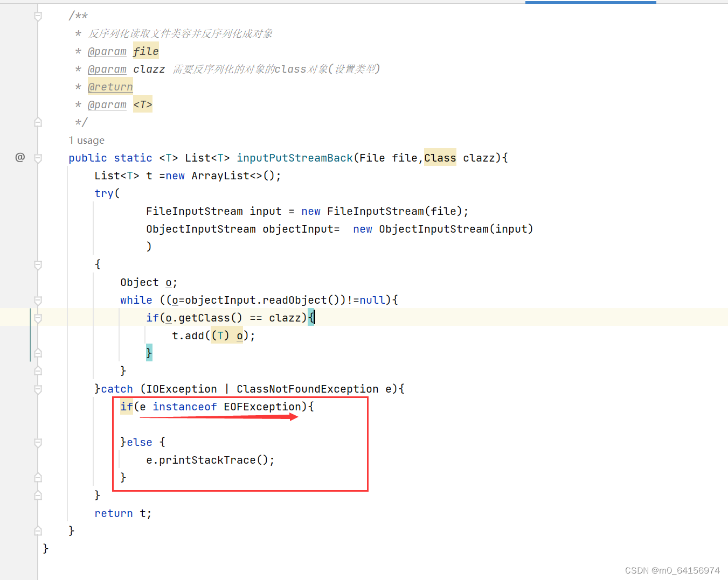This screenshot has width=728, height=580.
Task: Click the fold marker next to the catch block
Action: [x=38, y=390]
